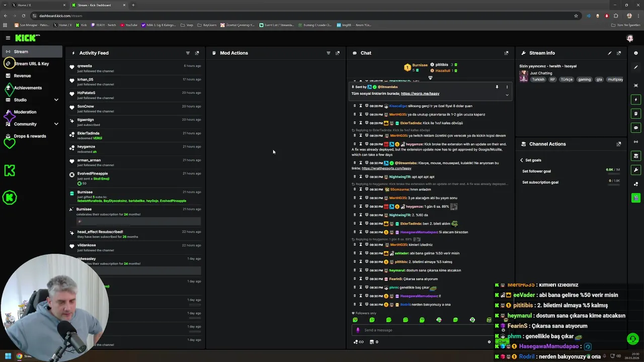The height and width of the screenshot is (362, 644).
Task: Open the Windows Start menu
Action: (x=8, y=356)
